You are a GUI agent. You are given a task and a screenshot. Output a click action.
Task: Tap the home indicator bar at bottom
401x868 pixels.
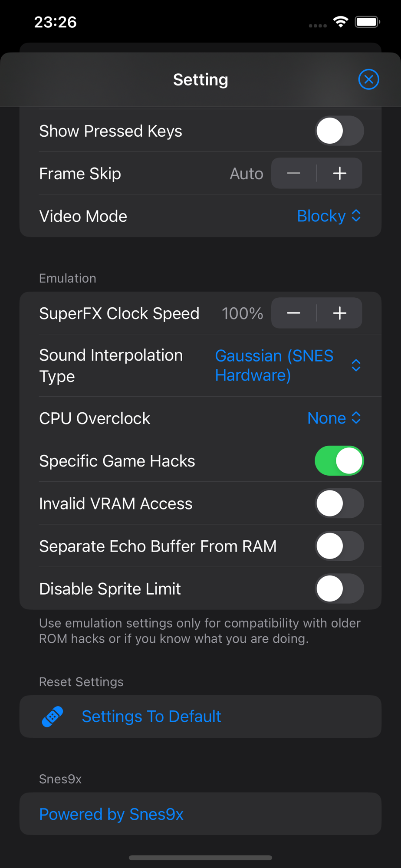pos(200,858)
